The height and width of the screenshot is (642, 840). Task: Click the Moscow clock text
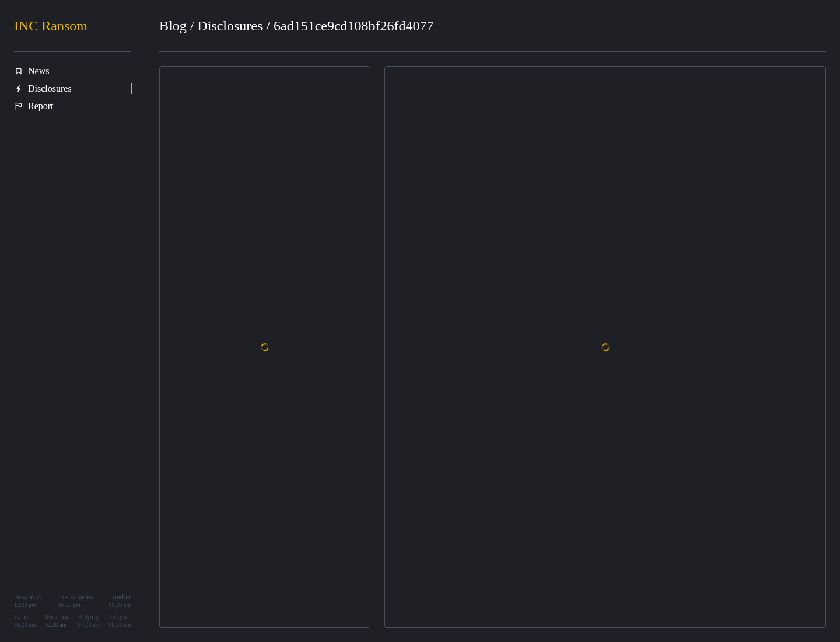(57, 620)
